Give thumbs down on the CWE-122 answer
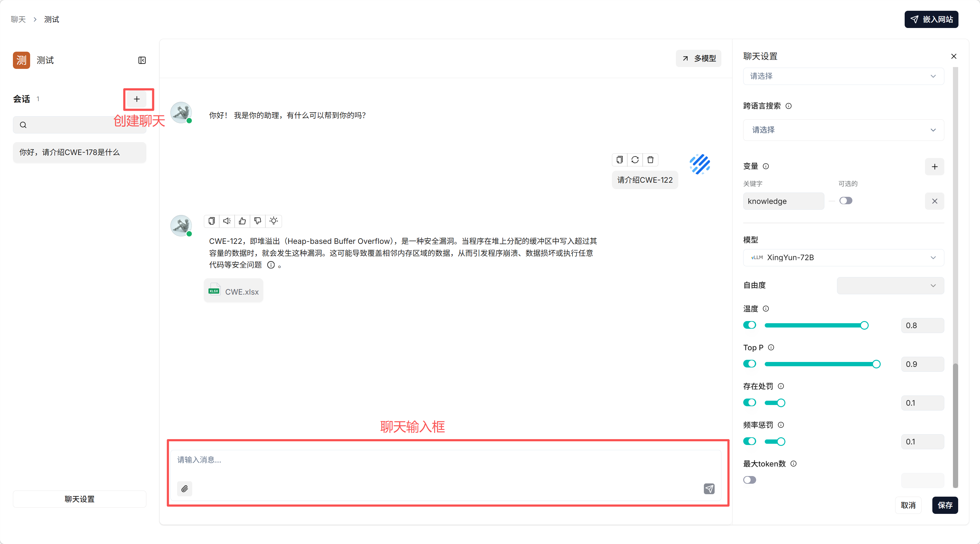The image size is (980, 544). [258, 221]
